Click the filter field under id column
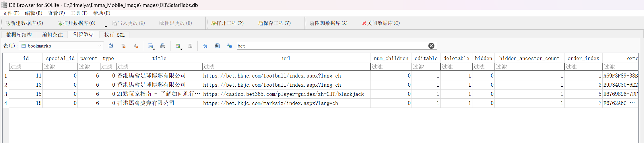The height and width of the screenshot is (143, 644). pyautogui.click(x=26, y=67)
